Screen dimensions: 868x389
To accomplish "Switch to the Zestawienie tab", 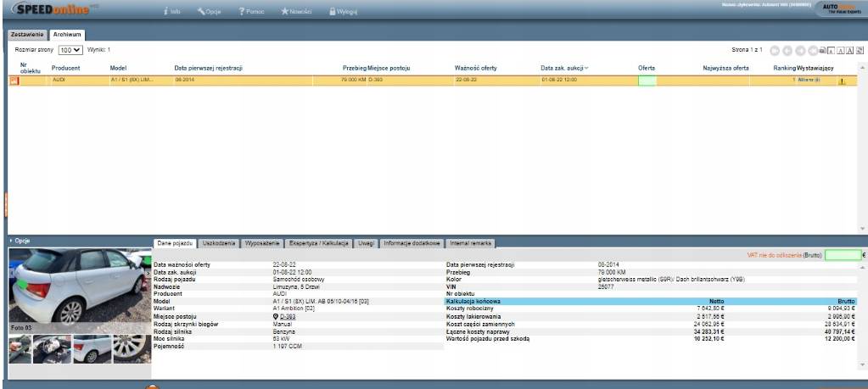I will click(x=26, y=35).
